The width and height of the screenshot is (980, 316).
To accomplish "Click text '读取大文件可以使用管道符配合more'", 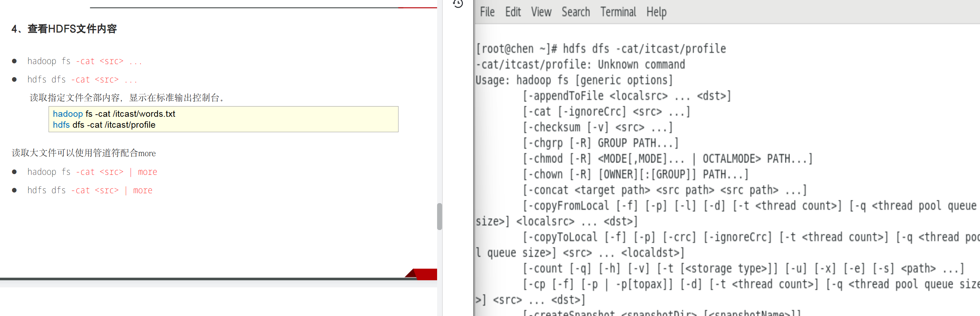I will point(84,153).
